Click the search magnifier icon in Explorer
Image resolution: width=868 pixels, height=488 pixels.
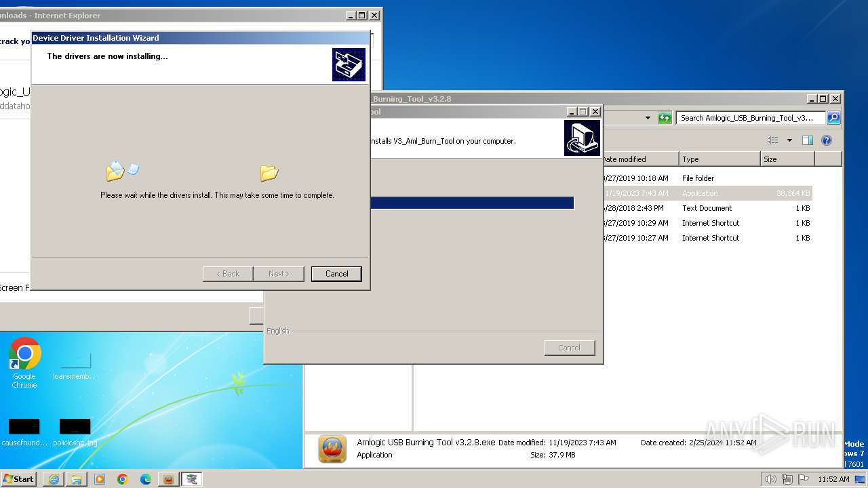coord(833,118)
